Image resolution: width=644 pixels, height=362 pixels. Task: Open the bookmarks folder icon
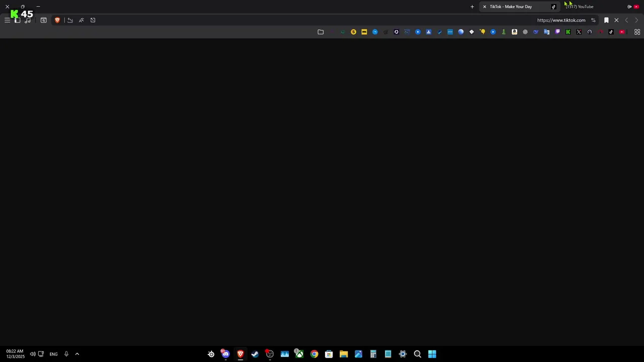(x=320, y=32)
